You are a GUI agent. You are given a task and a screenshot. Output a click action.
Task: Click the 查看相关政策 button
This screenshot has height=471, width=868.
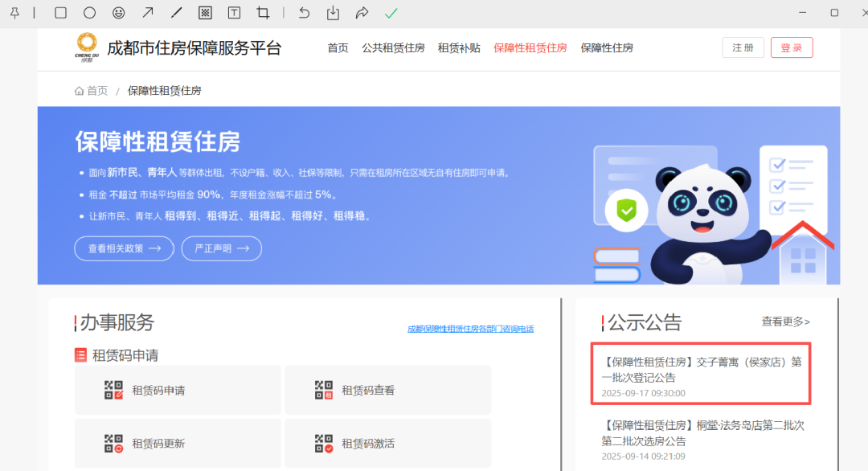[124, 248]
